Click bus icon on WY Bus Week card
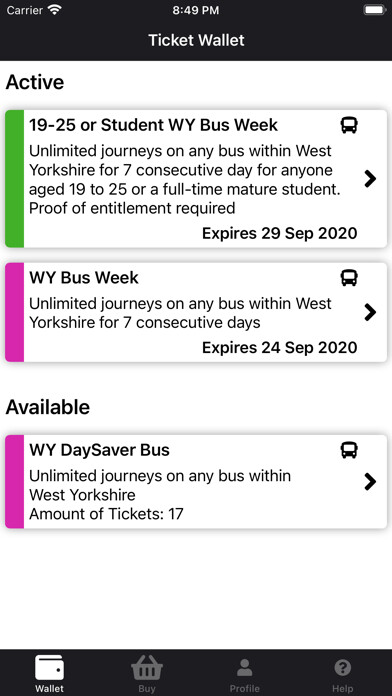 point(349,278)
